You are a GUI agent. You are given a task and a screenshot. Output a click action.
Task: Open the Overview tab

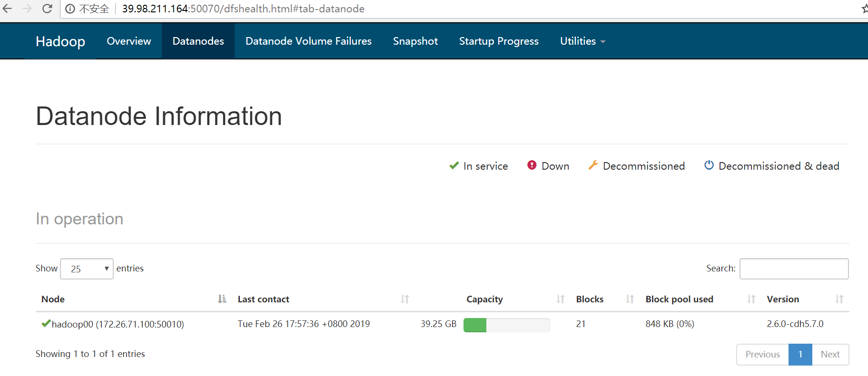(128, 41)
